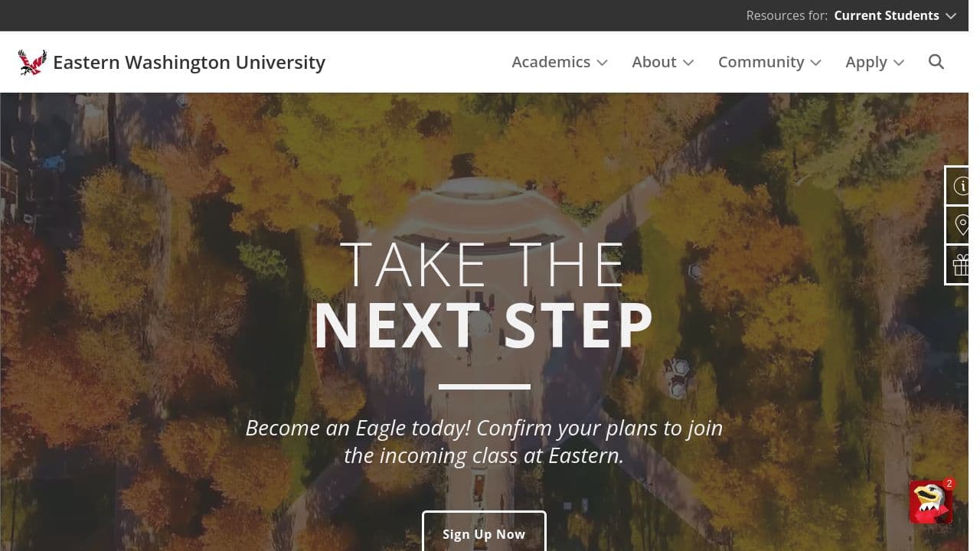This screenshot has width=980, height=551.
Task: Select the location pin icon on the right
Action: tap(962, 224)
